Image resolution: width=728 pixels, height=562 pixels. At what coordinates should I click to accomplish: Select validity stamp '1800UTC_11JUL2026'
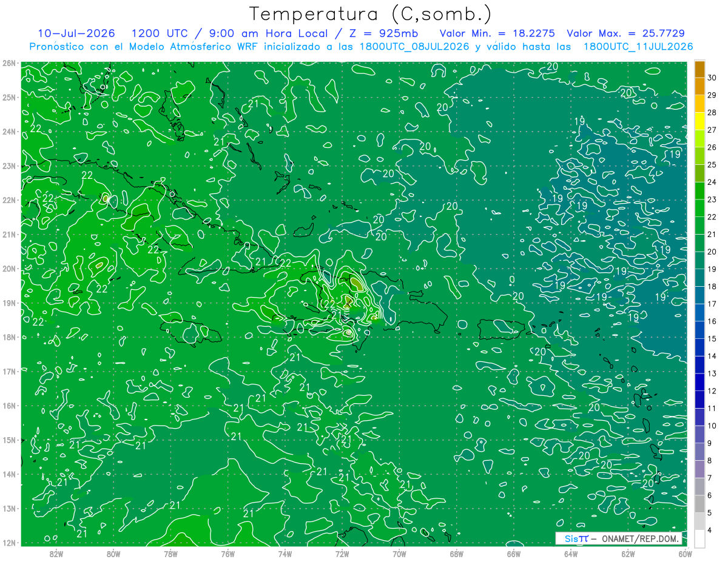point(638,46)
